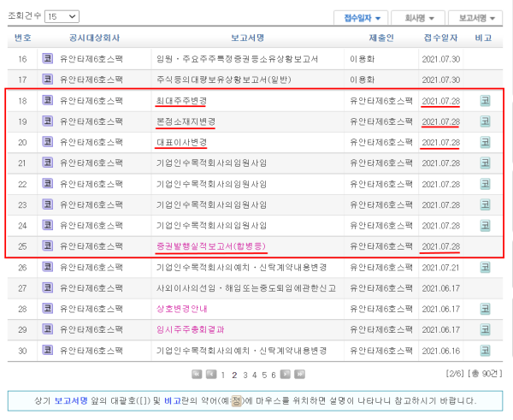Click the KOSDAQ market icon in row 16

[x=47, y=59]
